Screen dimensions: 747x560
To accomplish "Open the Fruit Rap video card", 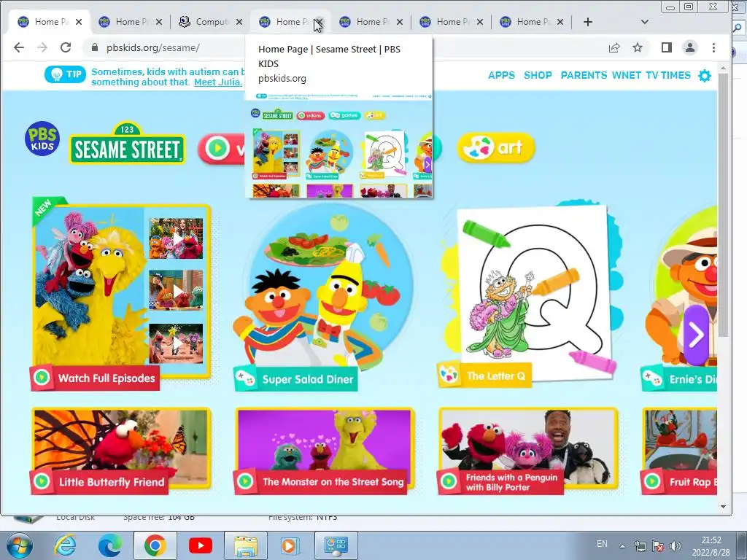I will click(x=679, y=451).
